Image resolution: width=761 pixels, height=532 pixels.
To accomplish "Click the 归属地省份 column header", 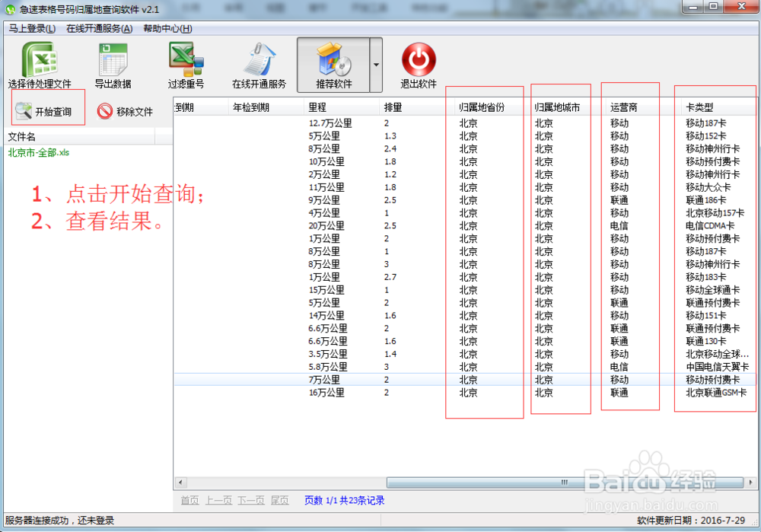I will tap(492, 107).
